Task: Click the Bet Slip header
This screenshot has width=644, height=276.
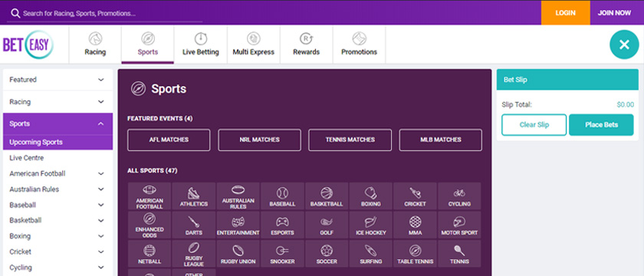Action: pyautogui.click(x=567, y=80)
